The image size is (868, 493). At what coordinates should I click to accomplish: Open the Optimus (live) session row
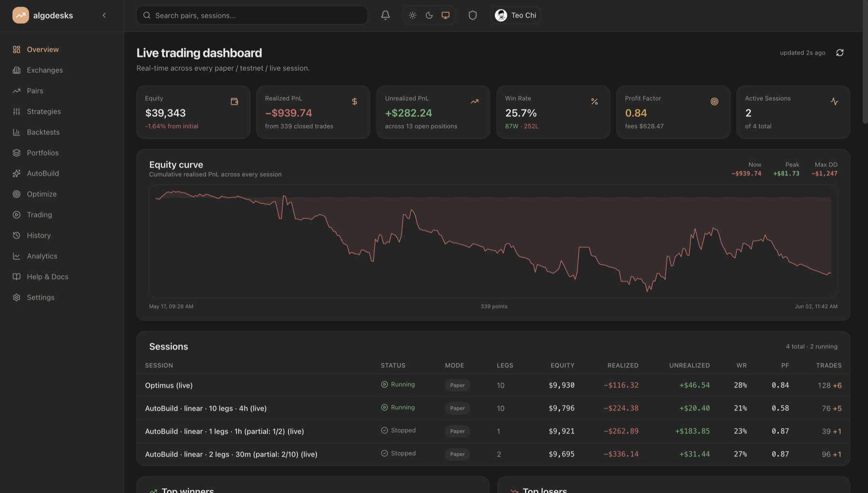click(x=493, y=385)
